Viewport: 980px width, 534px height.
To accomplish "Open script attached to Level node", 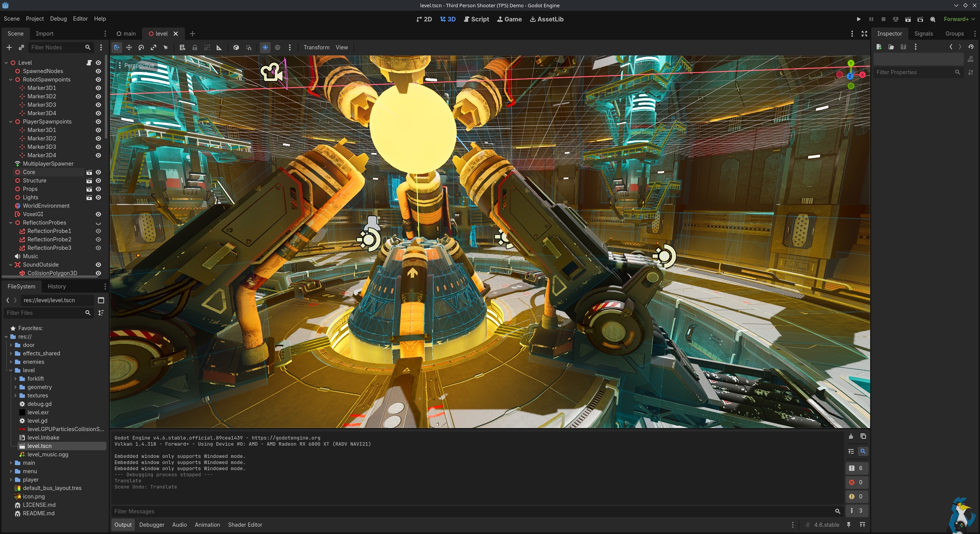I will (89, 63).
